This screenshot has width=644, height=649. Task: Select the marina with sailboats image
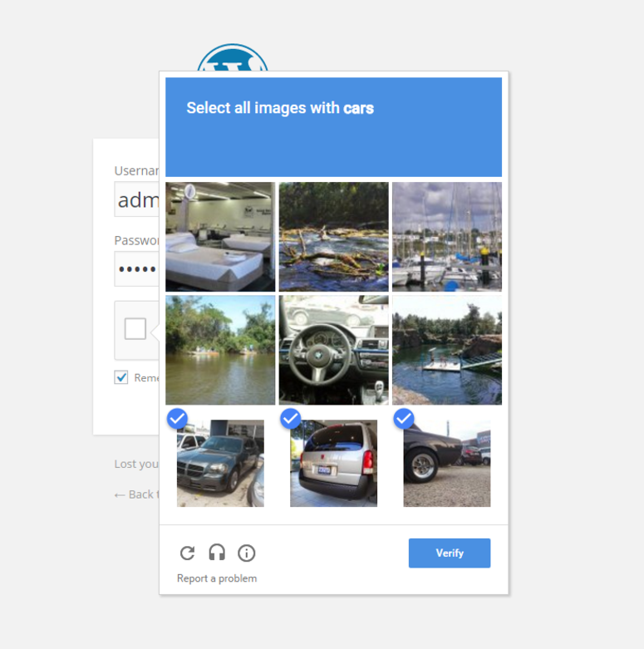[x=447, y=237]
